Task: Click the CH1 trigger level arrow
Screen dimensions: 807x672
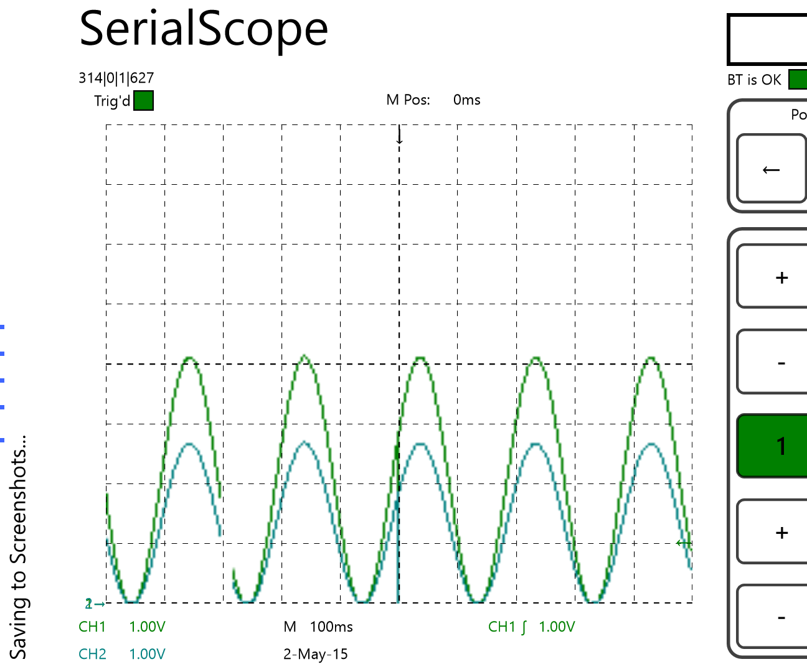Action: (683, 542)
